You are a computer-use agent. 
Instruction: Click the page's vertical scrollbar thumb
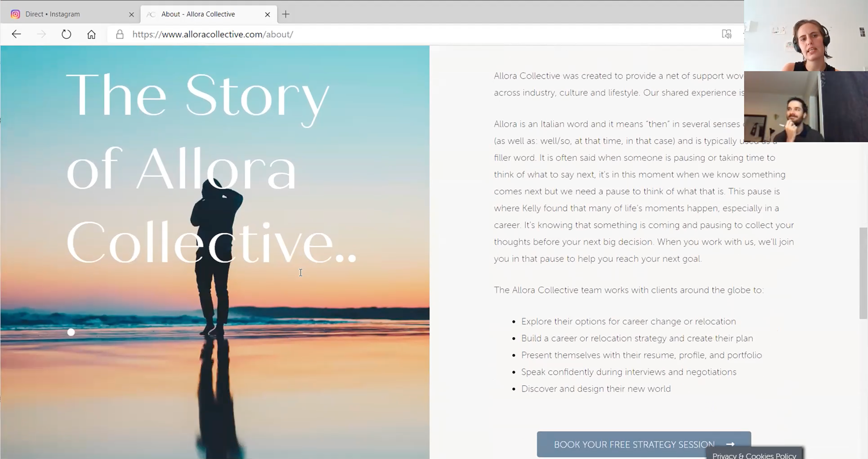(863, 273)
